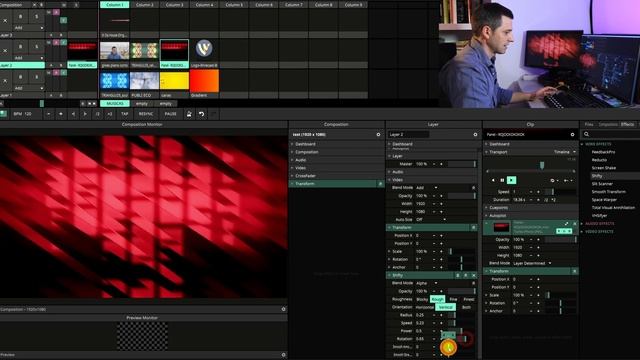640x360 pixels.
Task: Open Layer panel settings gear
Action: (x=475, y=134)
